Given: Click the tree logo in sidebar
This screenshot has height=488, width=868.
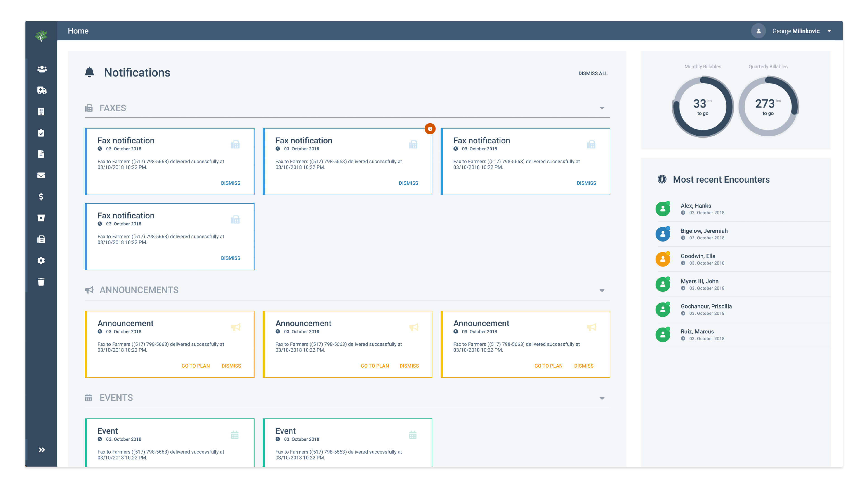Looking at the screenshot, I should [41, 36].
